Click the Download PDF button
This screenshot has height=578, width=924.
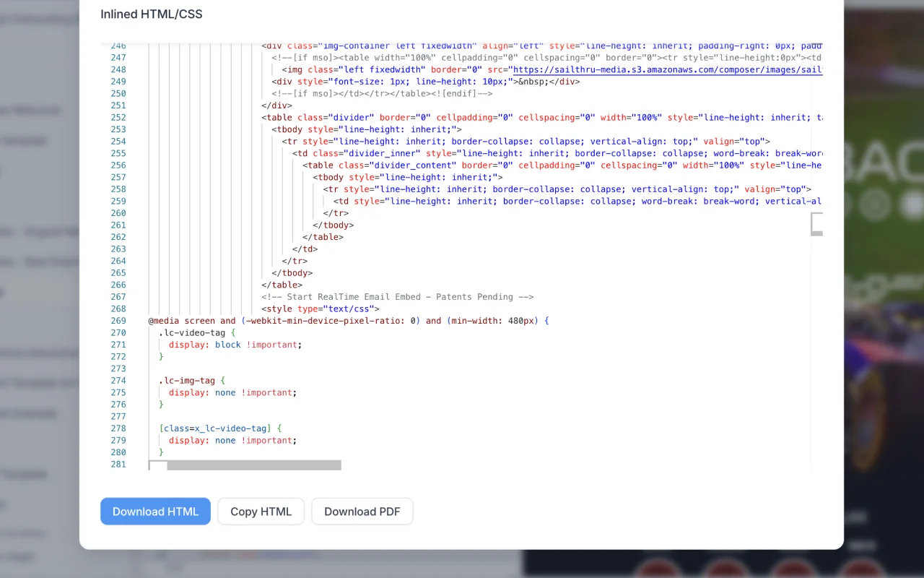362,512
